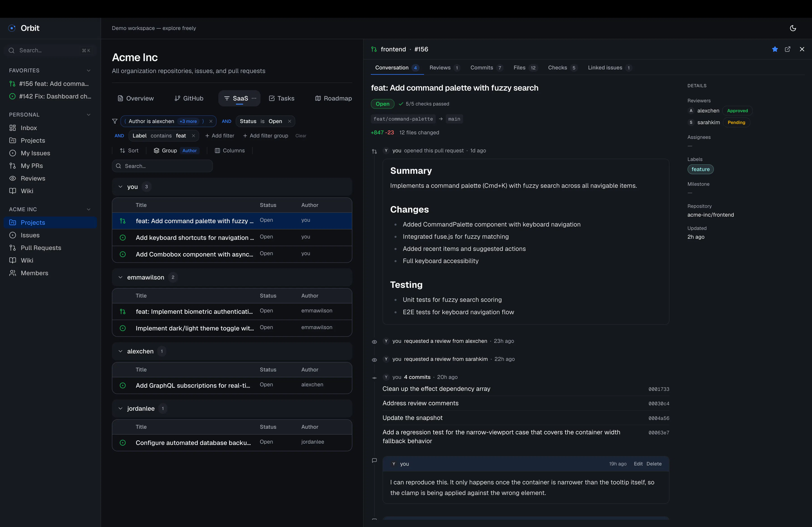Go to My Issues

[x=50, y=153]
